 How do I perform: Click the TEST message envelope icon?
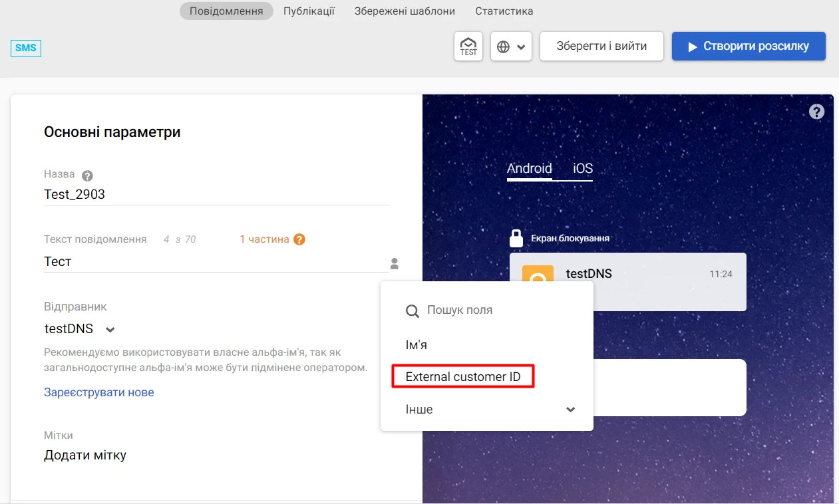tap(468, 47)
